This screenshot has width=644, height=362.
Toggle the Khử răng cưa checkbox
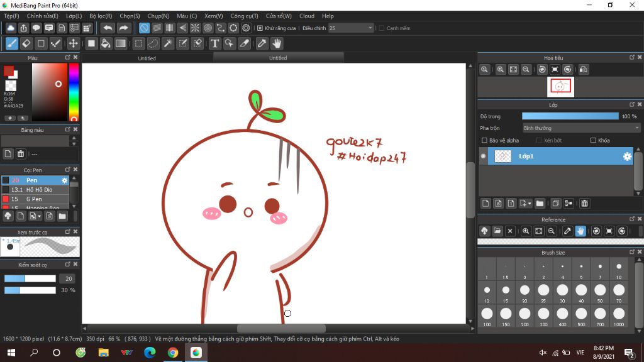[x=260, y=28]
